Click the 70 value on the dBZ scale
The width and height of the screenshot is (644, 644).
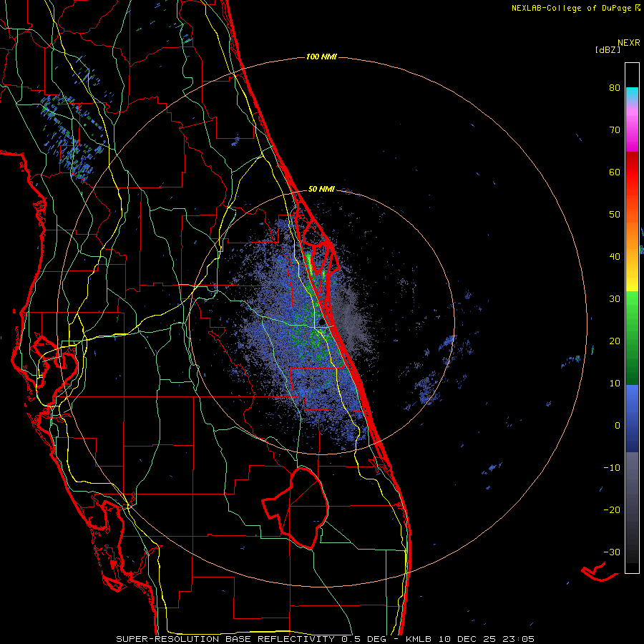point(615,130)
